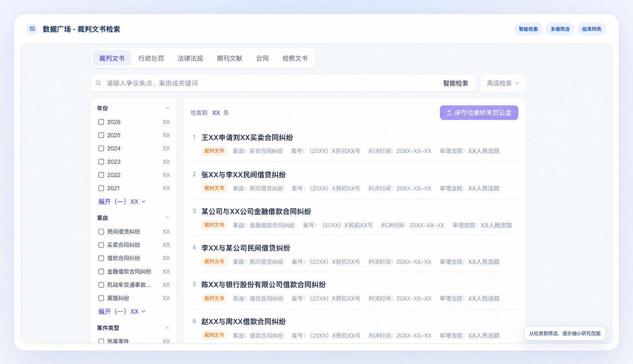Screen dimensions: 633x364
Task: Switch to the 期刊文献 tab
Action: (230, 58)
